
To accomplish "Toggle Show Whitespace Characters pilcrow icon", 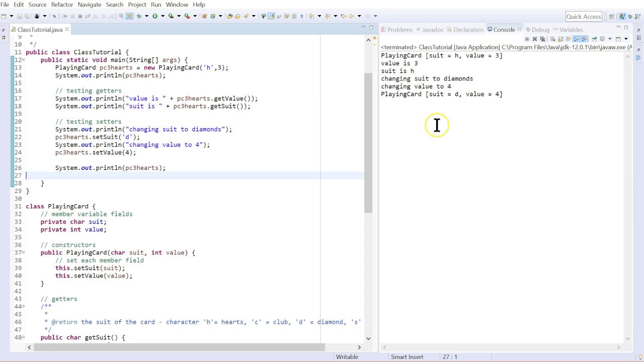I will [x=302, y=16].
